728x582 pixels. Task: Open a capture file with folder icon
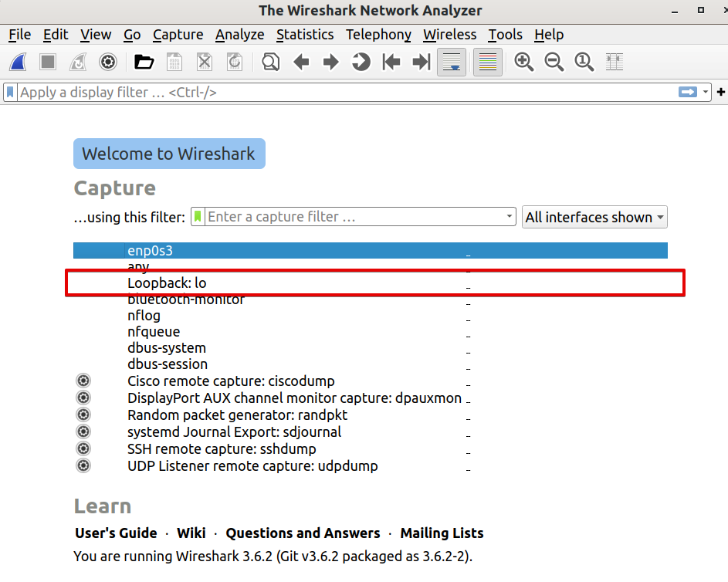pyautogui.click(x=144, y=62)
